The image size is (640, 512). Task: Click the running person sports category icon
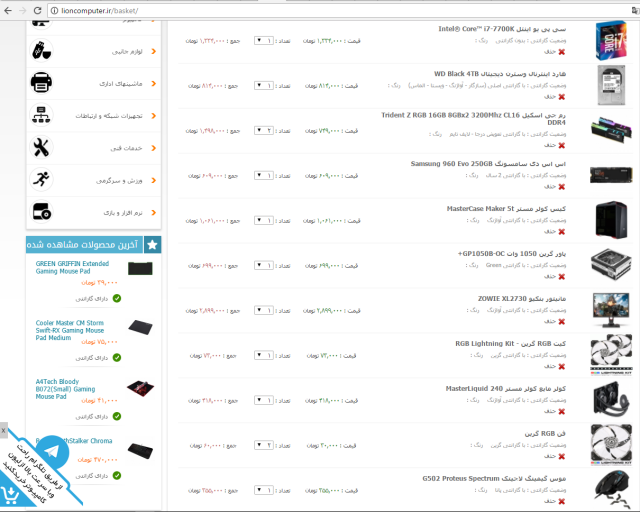click(x=41, y=179)
